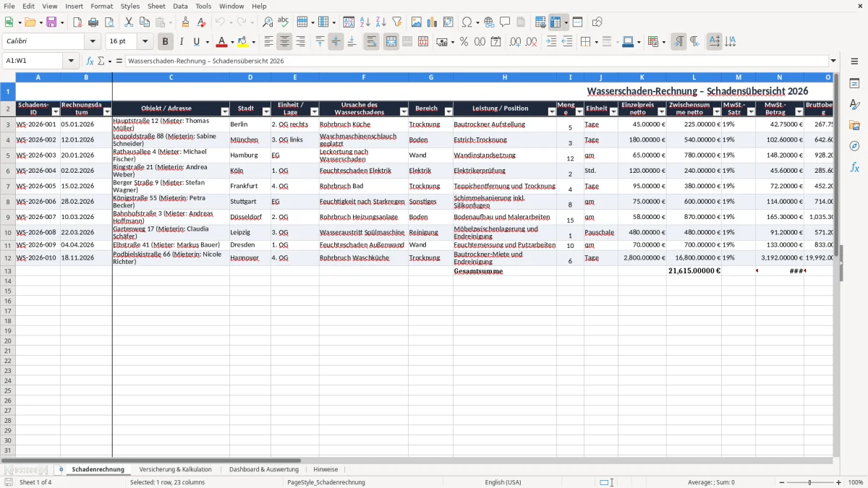The image size is (868, 488).
Task: Click the PageStyle_Schadenrechnung status field
Action: [x=325, y=482]
